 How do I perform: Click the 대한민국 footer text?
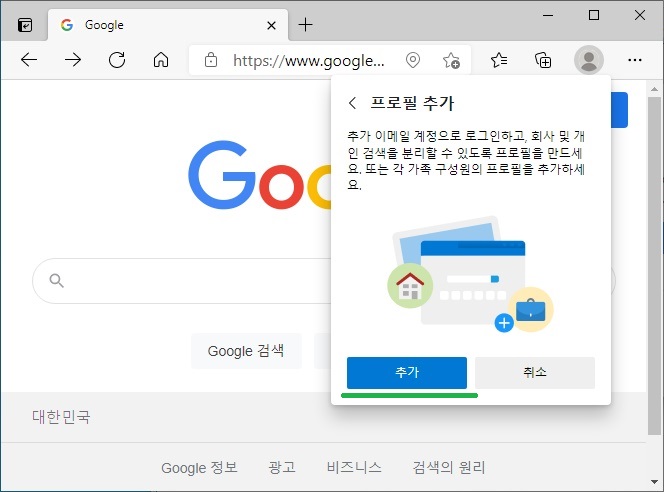click(x=61, y=417)
